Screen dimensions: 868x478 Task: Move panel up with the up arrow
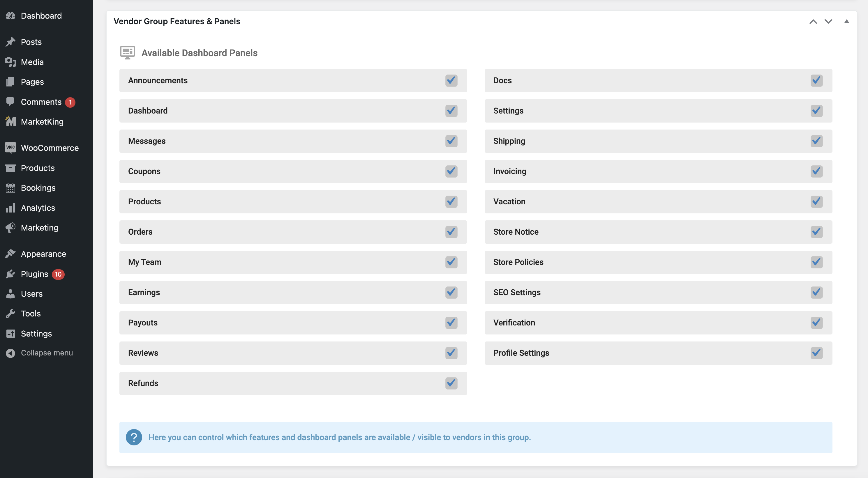coord(814,21)
